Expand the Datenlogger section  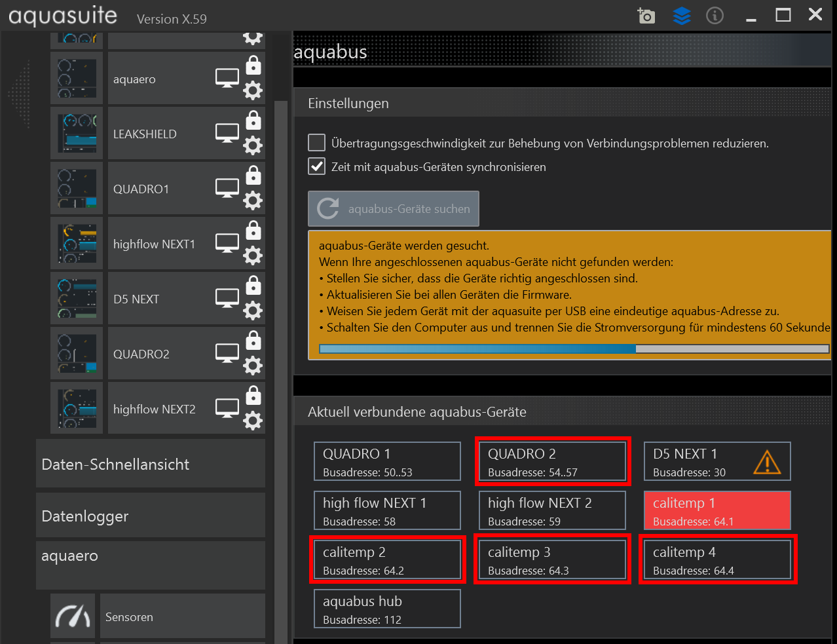pyautogui.click(x=151, y=516)
